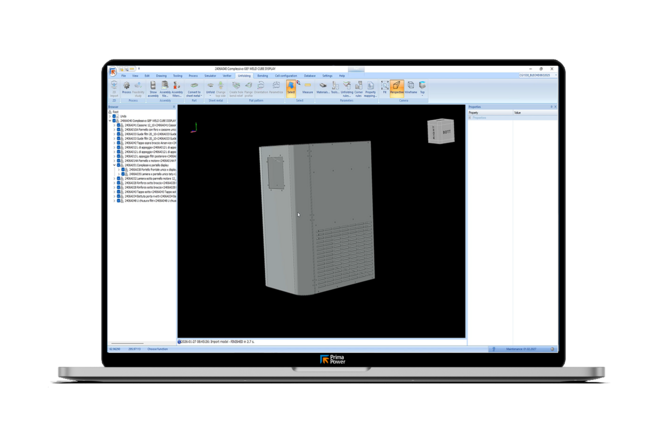Viewport: 665px width, 436px height.
Task: Expand the Battuta porta rivetti node
Action: [x=115, y=196]
